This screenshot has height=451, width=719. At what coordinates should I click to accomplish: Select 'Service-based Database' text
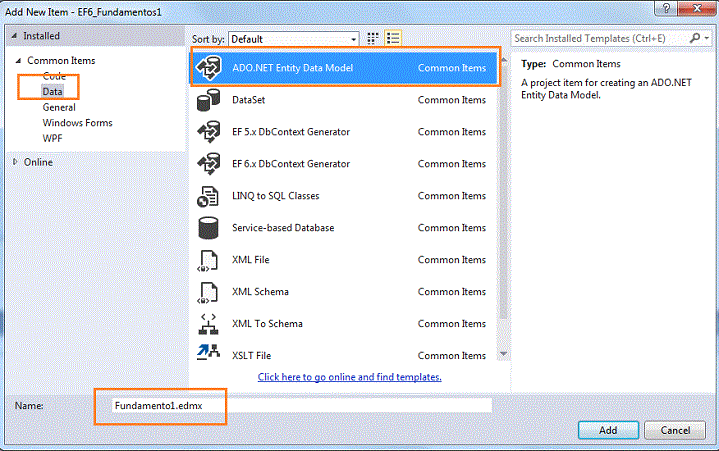283,228
